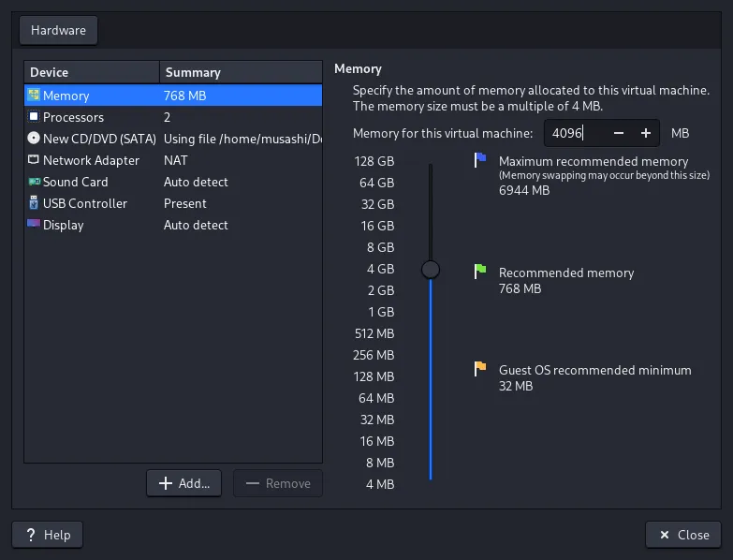Viewport: 733px width, 560px height.
Task: Sort the list by Device column header
Action: [x=91, y=72]
